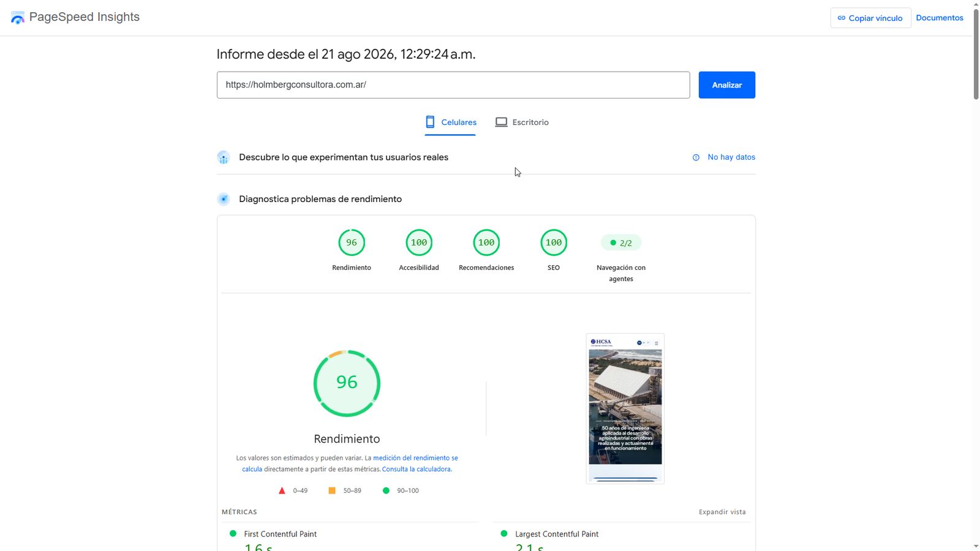
Task: Open the Navegación con agentes 2/2 badge
Action: click(x=621, y=243)
